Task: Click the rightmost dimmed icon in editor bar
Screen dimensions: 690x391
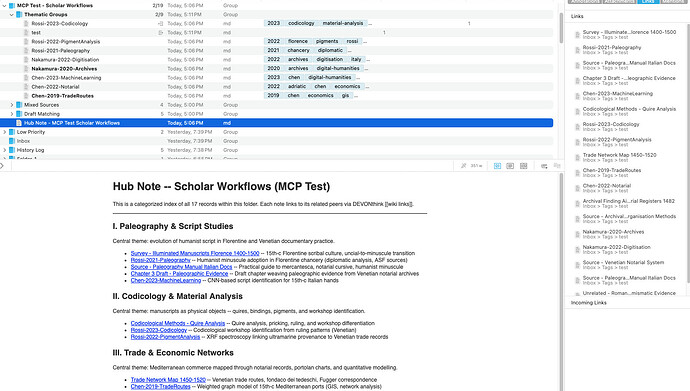Action: (557, 166)
